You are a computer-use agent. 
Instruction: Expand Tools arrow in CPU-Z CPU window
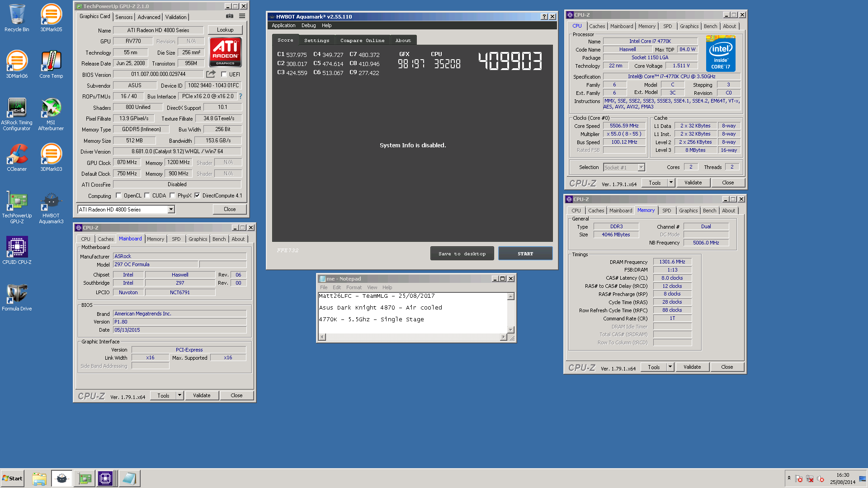pos(671,183)
